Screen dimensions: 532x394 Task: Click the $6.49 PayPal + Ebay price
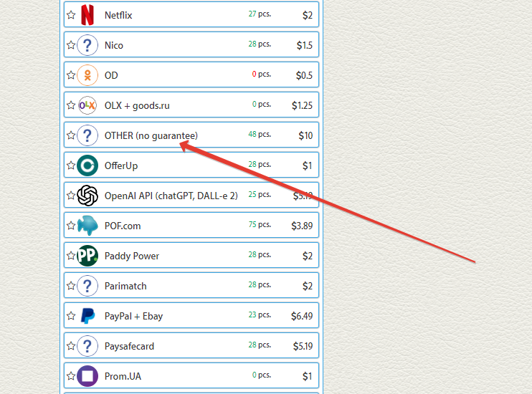[302, 316]
